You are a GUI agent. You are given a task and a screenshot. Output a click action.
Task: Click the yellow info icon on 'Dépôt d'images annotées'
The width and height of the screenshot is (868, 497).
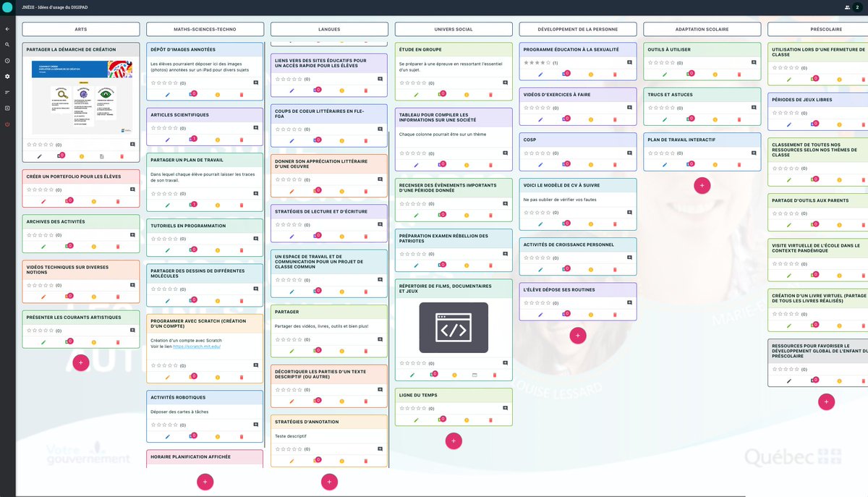[218, 95]
